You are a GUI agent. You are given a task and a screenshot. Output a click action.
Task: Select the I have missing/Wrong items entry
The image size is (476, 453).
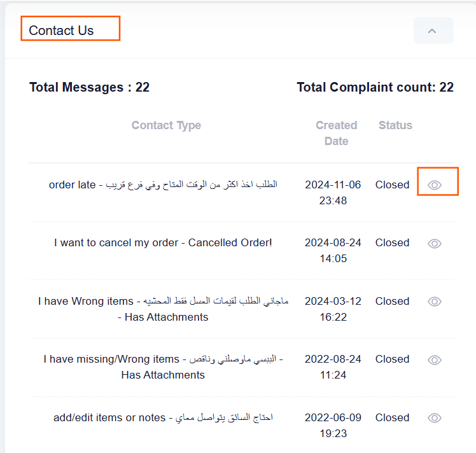coord(163,367)
